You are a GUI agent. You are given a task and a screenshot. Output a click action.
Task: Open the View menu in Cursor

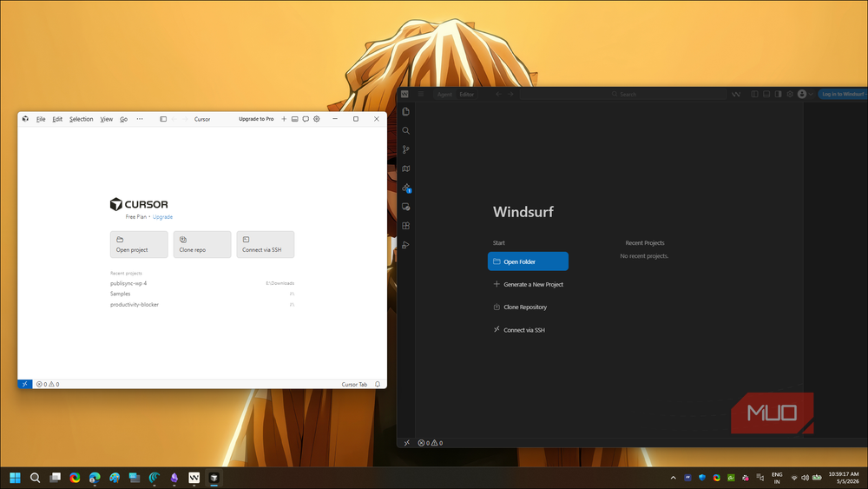[x=106, y=119]
